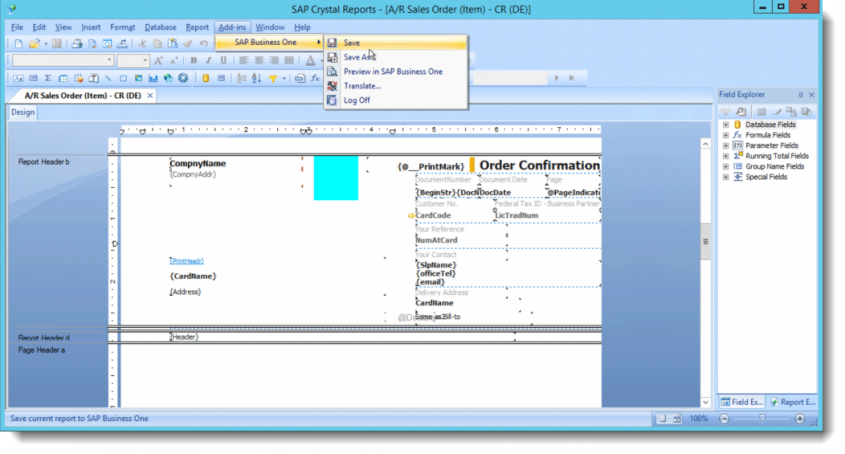845x454 pixels.
Task: Open the File menu
Action: coord(17,27)
